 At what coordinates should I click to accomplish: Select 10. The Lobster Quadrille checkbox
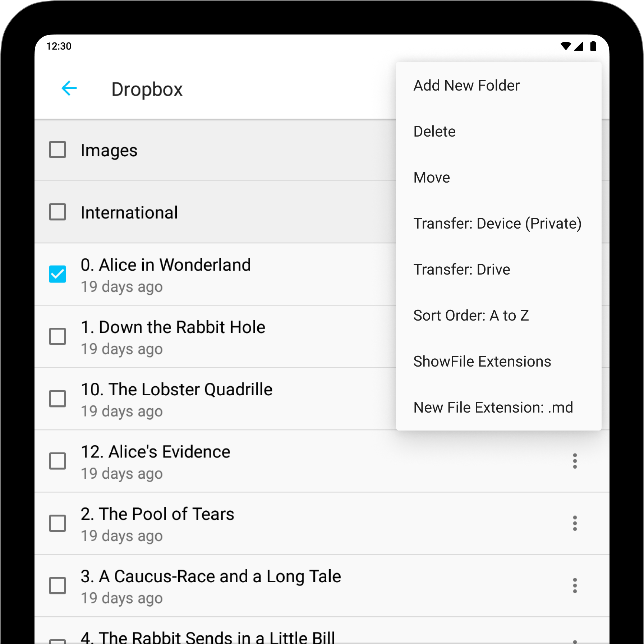[x=57, y=399]
